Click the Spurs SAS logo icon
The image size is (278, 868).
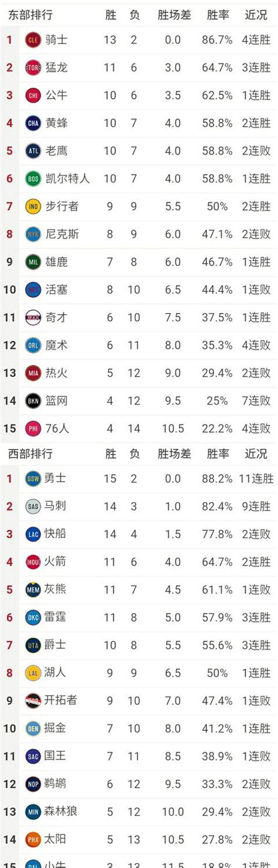[x=33, y=506]
